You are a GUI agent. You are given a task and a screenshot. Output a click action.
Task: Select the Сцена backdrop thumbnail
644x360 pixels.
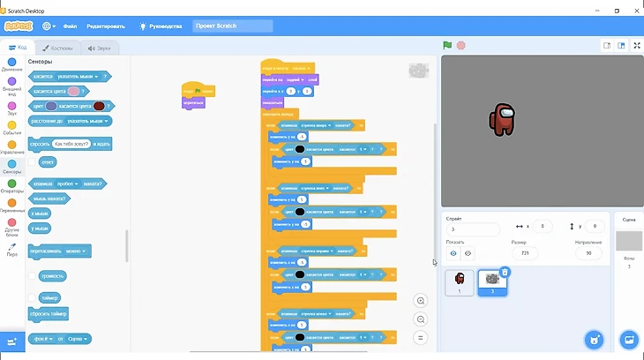coord(629,241)
